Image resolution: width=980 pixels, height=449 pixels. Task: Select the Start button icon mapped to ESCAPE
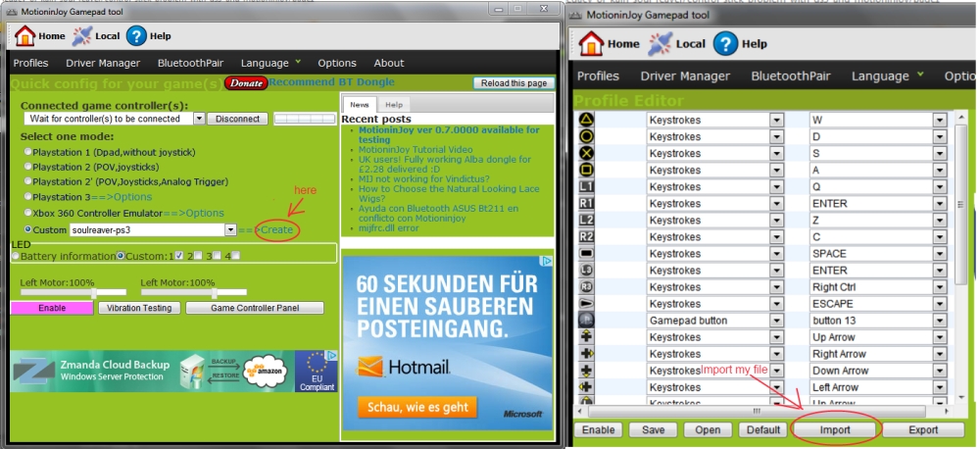586,303
